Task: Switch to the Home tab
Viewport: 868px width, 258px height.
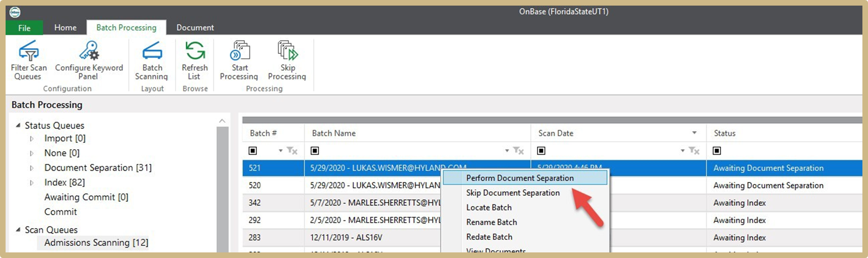Action: click(65, 28)
